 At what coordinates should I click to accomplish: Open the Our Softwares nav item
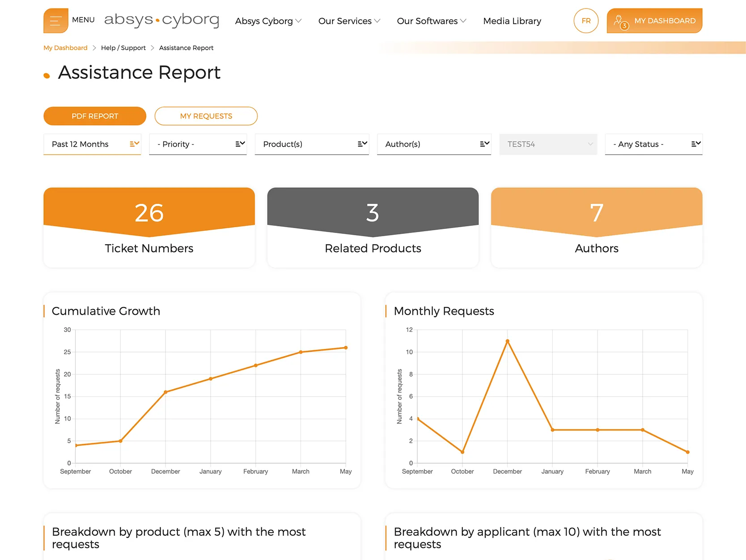tap(432, 21)
